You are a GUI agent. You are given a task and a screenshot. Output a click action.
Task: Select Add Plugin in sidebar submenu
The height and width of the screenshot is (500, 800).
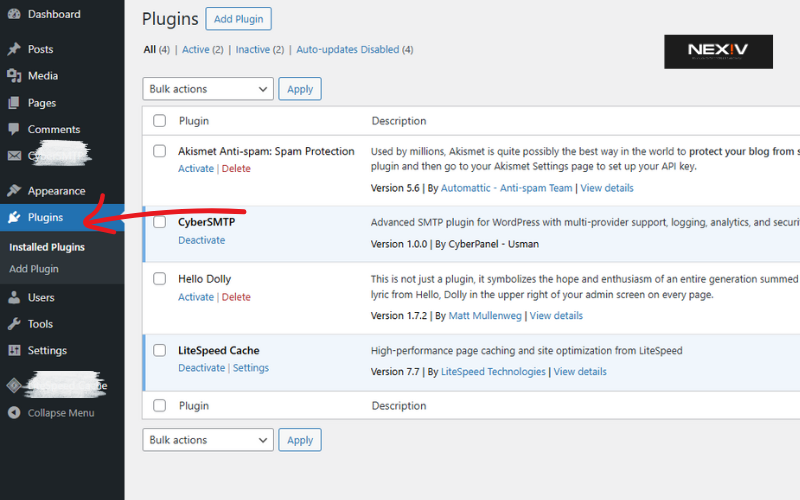pos(34,269)
